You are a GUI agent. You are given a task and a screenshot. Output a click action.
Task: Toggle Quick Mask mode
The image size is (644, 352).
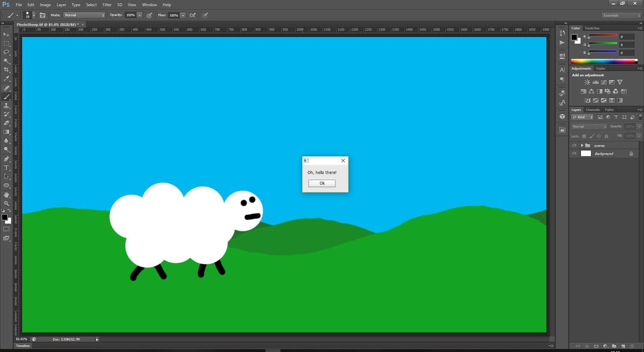(7, 229)
